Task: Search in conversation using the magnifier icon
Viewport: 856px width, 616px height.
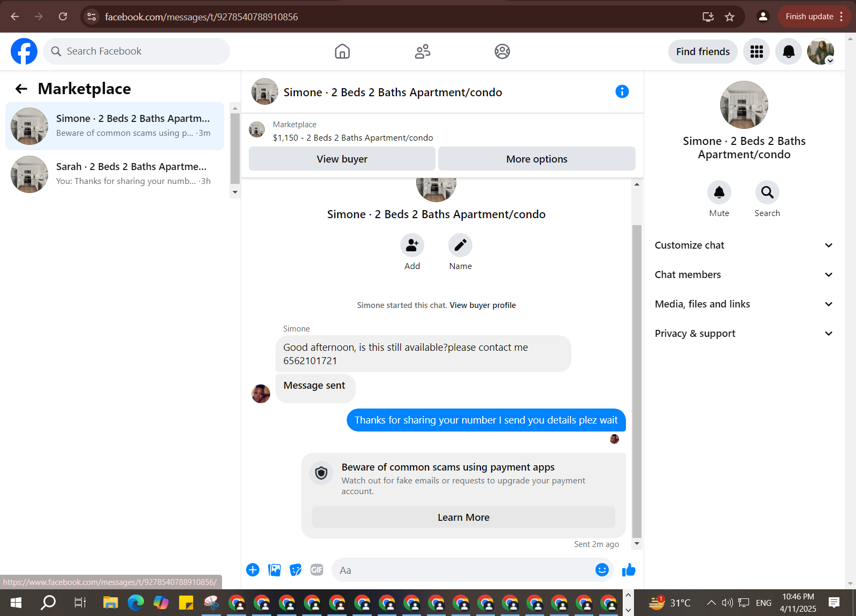Action: click(767, 192)
